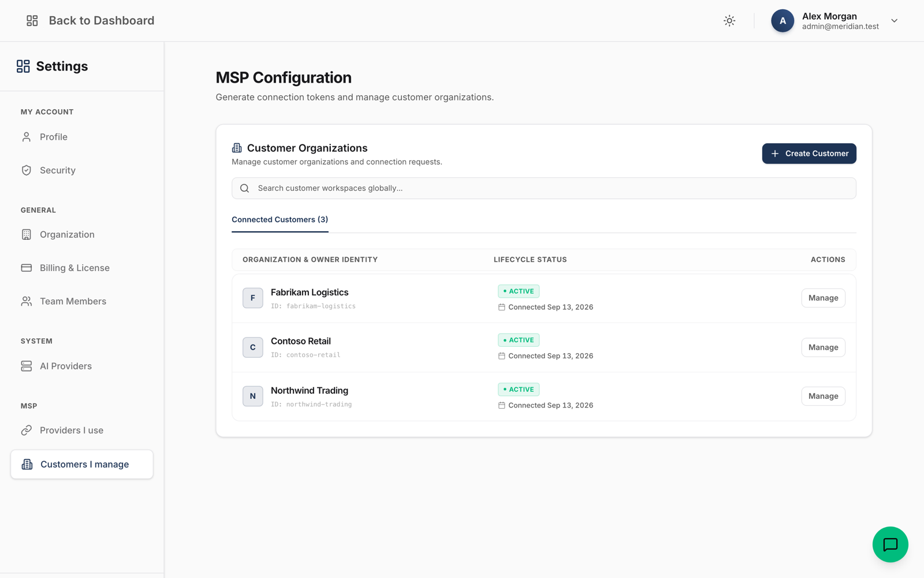This screenshot has height=578, width=924.
Task: Click calendar icon in Contoso row
Action: pos(502,356)
